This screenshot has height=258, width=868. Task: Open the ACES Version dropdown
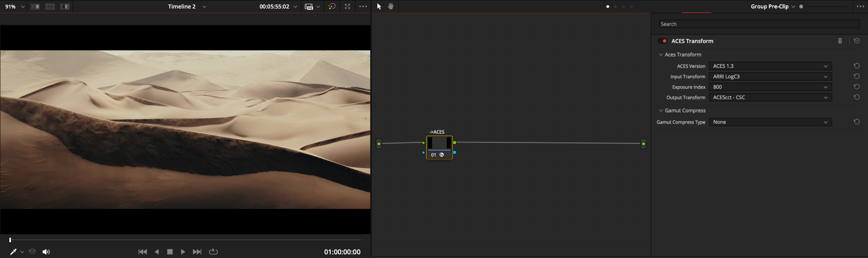pyautogui.click(x=770, y=66)
